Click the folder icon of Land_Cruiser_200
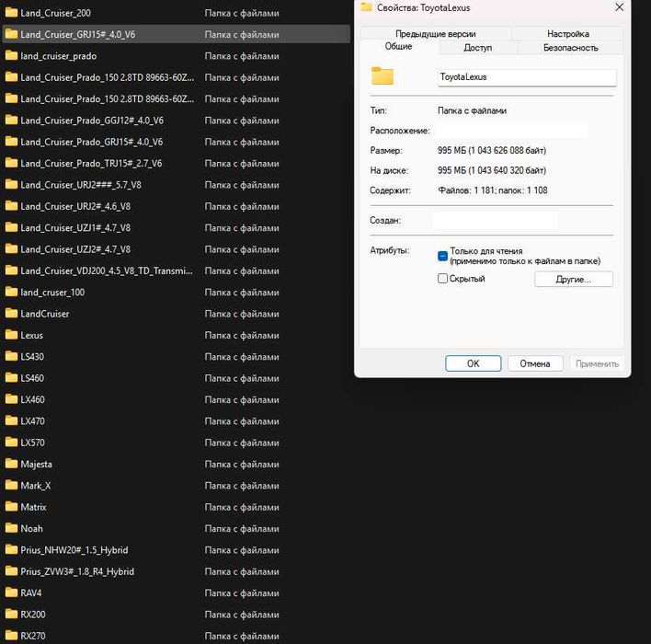The image size is (651, 644). pyautogui.click(x=11, y=13)
